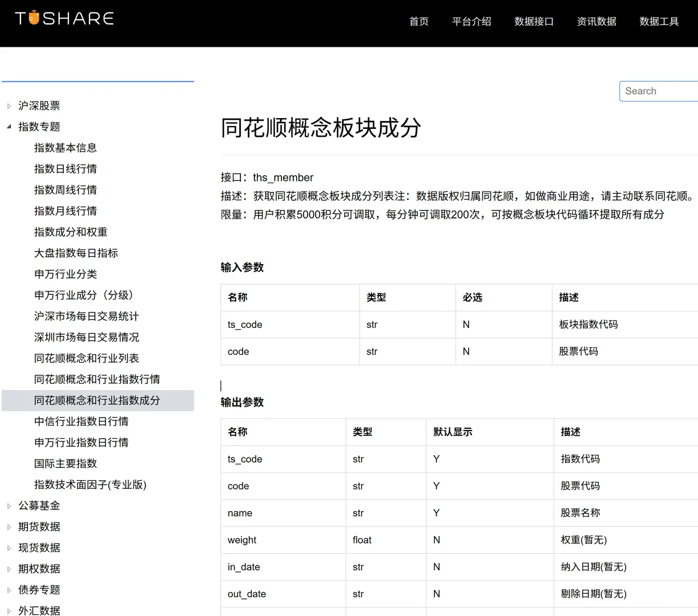Select the highlighted 同花顺概念和行业指数成分 item
Image resolution: width=698 pixels, height=616 pixels.
[97, 400]
